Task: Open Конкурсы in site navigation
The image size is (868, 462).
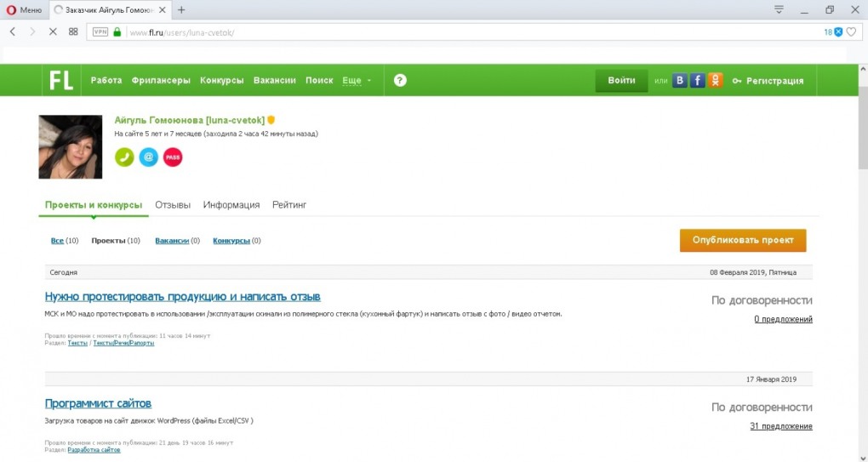Action: [x=222, y=81]
